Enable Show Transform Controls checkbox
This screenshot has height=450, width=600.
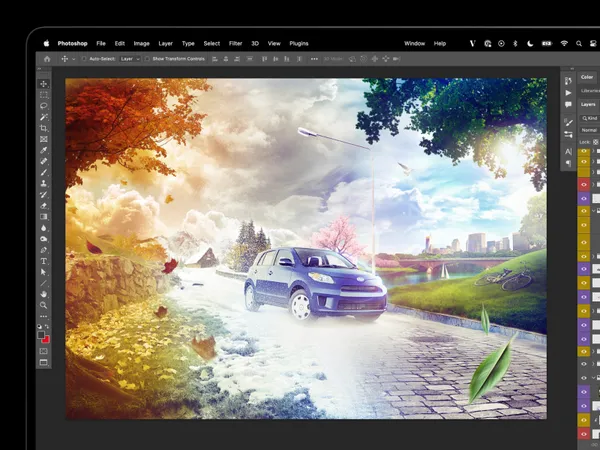pyautogui.click(x=145, y=59)
